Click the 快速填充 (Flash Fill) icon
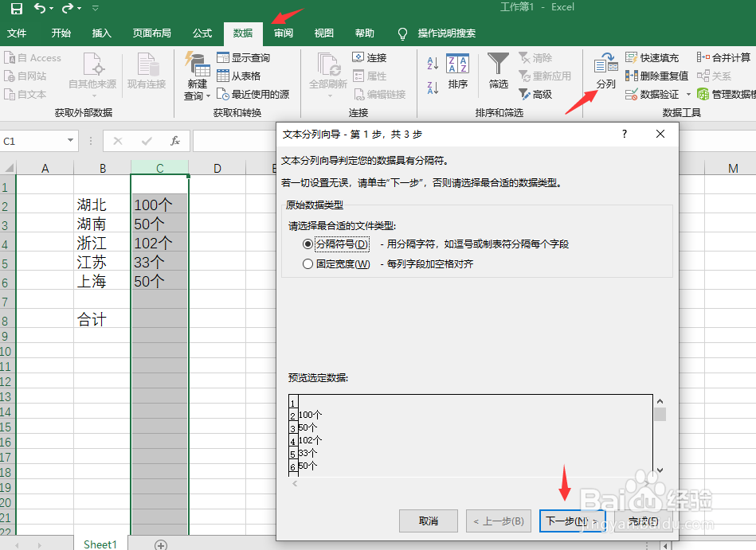This screenshot has width=756, height=550. [630, 57]
